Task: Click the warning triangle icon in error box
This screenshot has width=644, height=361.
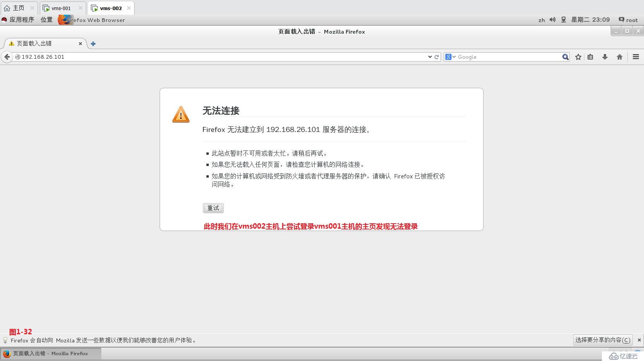Action: (181, 115)
